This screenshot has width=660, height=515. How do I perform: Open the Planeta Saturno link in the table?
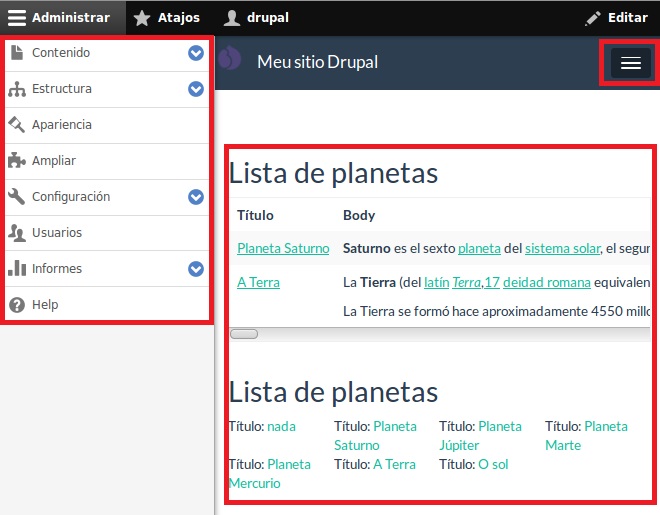point(283,248)
